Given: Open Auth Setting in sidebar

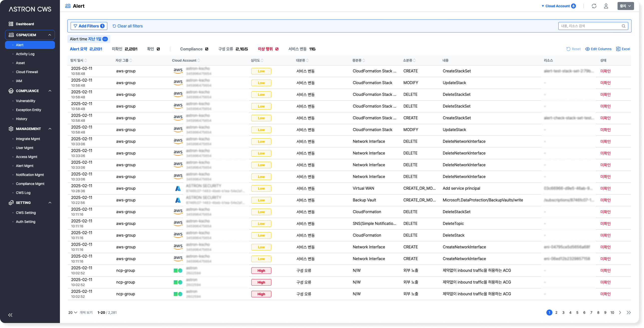Looking at the screenshot, I should (x=25, y=222).
